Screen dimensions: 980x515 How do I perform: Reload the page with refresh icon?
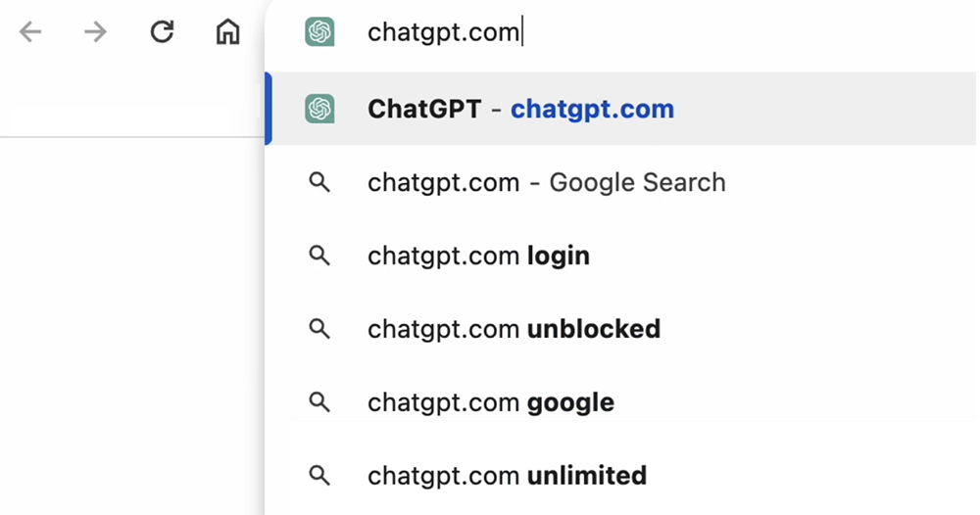[x=162, y=32]
